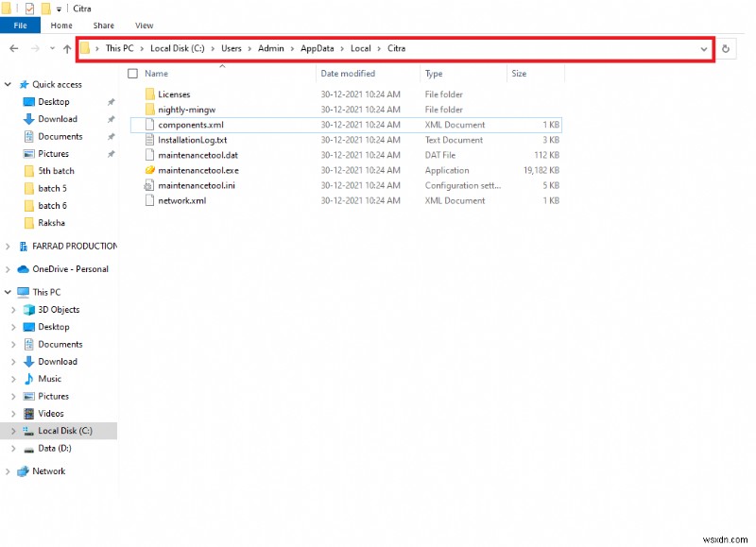The image size is (756, 547).
Task: Open Desktop in Quick access
Action: click(x=54, y=102)
